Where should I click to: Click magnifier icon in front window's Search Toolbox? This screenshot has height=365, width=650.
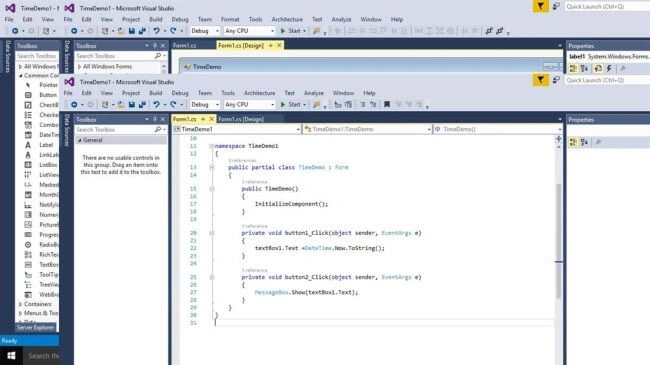[158, 130]
